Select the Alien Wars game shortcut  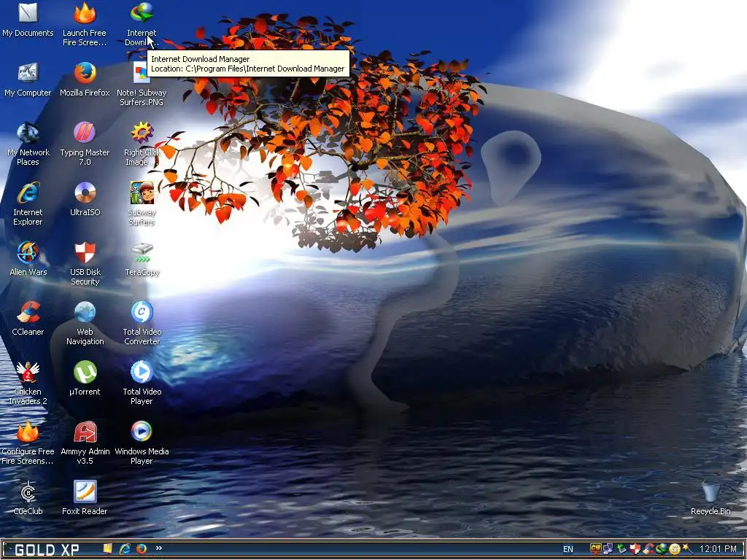(x=28, y=259)
